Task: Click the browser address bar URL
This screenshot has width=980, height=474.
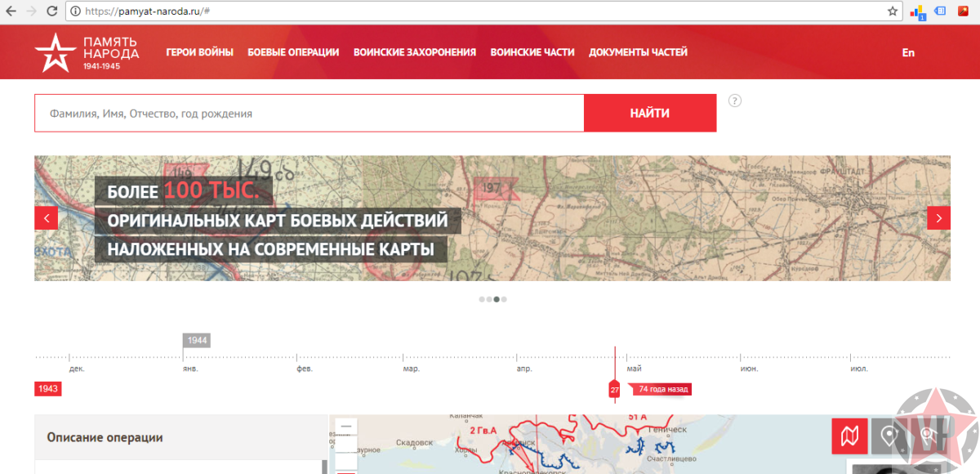Action: 147,11
